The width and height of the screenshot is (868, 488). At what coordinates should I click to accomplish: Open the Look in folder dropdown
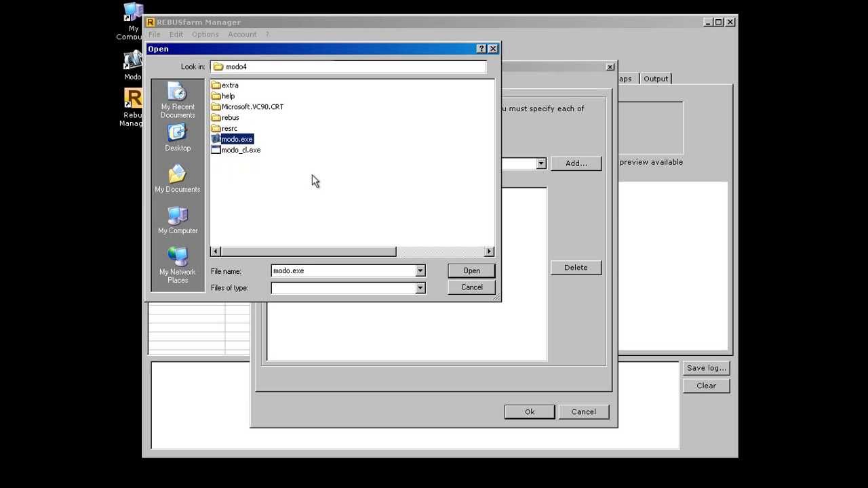pyautogui.click(x=349, y=66)
